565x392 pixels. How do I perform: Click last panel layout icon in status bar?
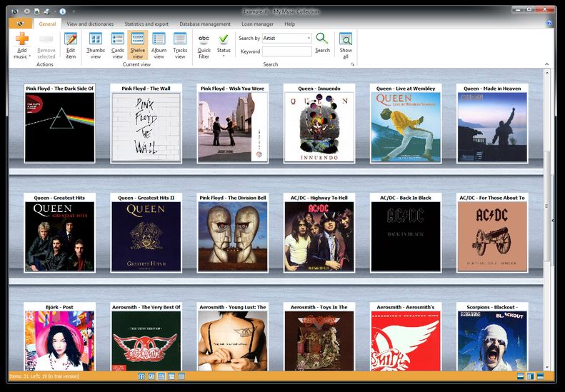click(x=540, y=376)
